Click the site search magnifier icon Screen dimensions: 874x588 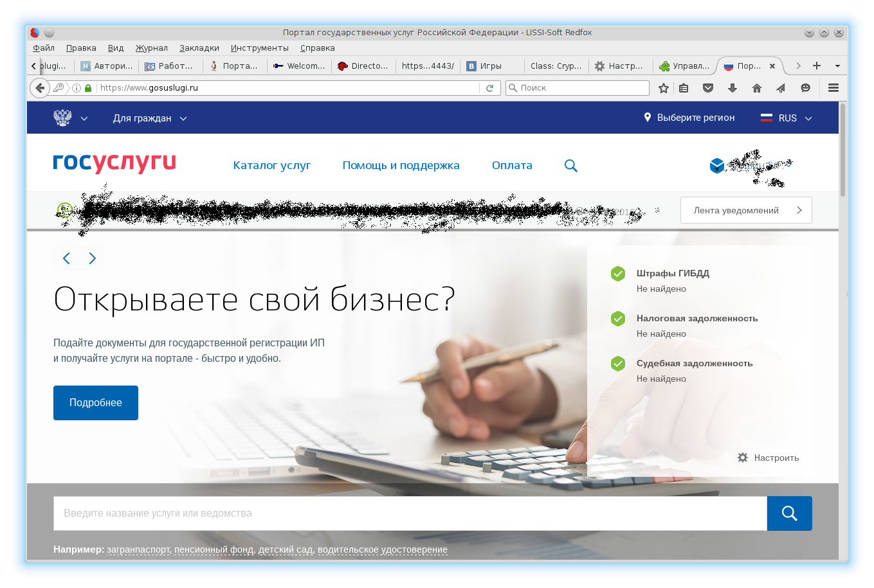click(x=570, y=166)
